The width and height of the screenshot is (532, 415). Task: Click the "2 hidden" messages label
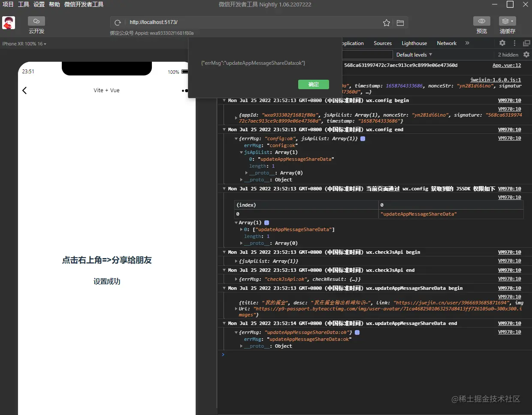[508, 54]
